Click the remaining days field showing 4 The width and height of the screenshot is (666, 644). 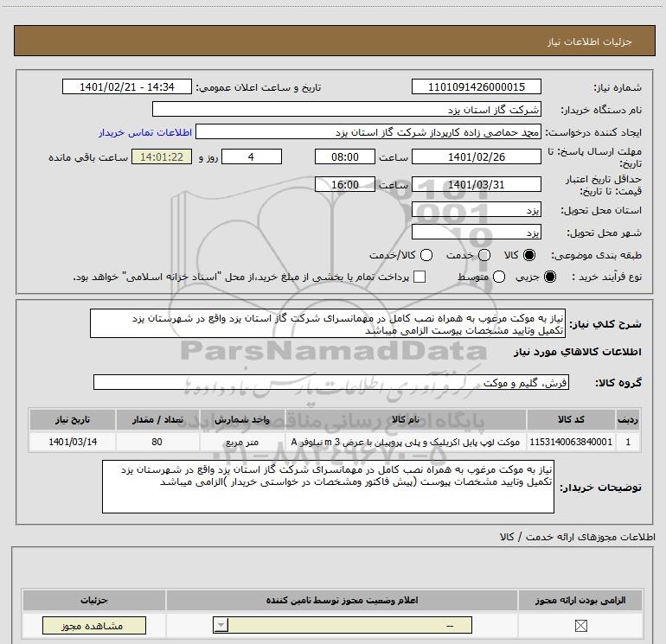[252, 156]
